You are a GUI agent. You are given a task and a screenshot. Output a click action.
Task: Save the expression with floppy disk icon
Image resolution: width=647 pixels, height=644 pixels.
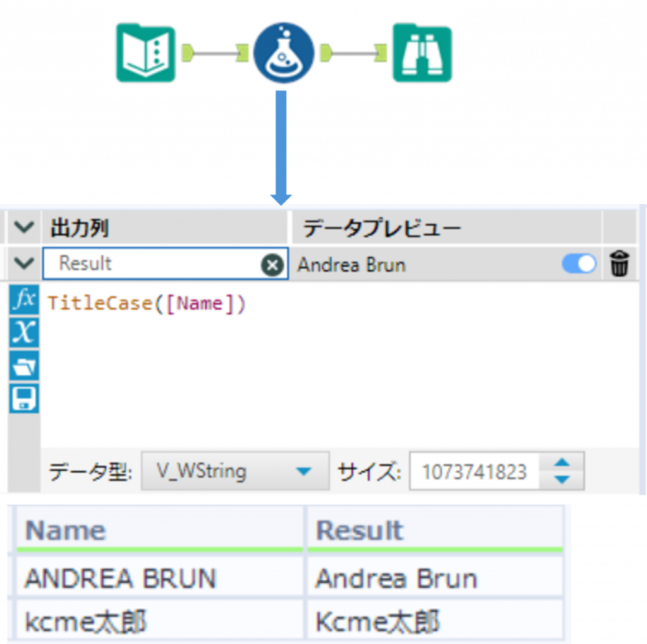click(x=25, y=398)
